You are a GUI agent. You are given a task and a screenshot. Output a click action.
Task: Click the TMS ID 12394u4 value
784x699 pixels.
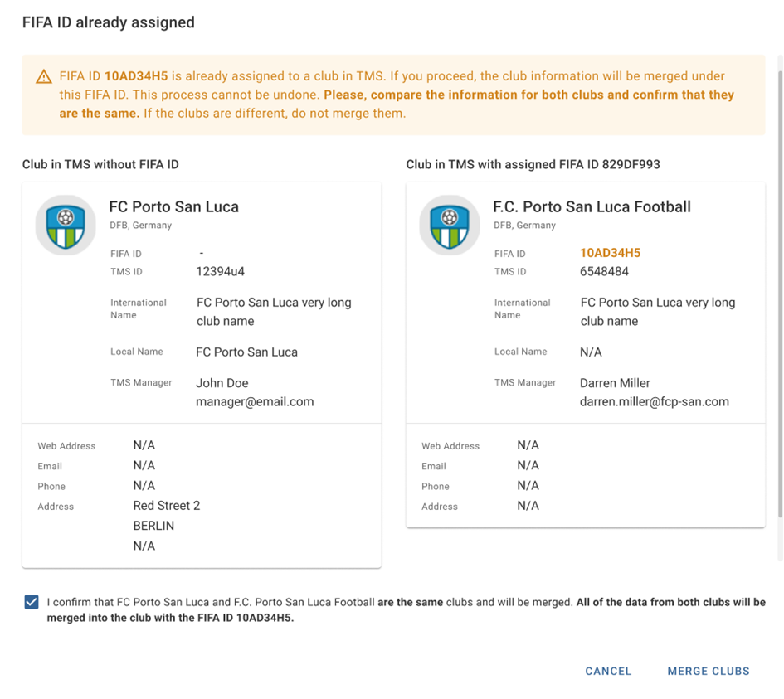click(x=221, y=271)
